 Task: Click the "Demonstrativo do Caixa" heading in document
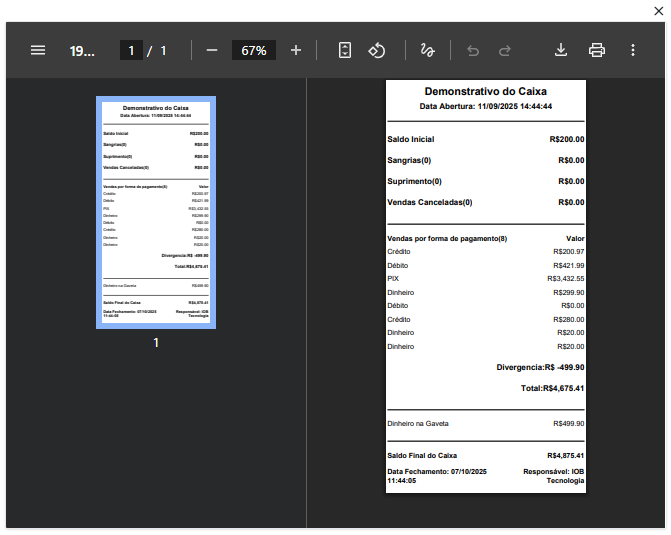pyautogui.click(x=486, y=91)
